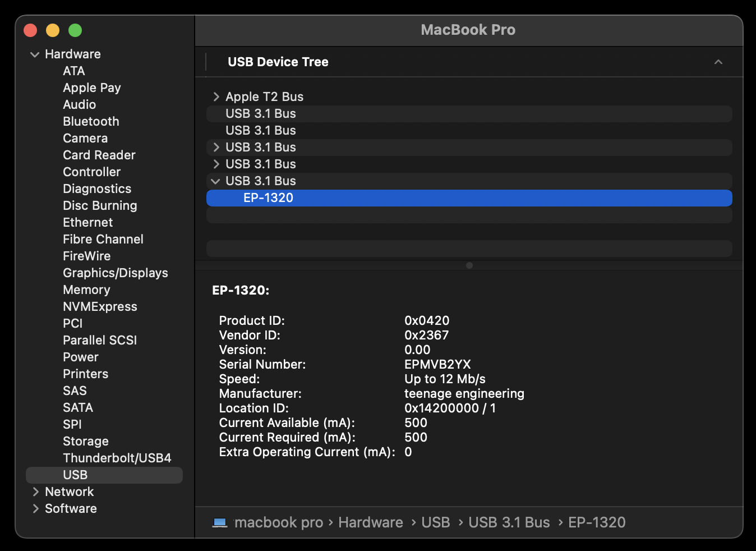
Task: Select Card Reader in the sidebar
Action: point(99,155)
